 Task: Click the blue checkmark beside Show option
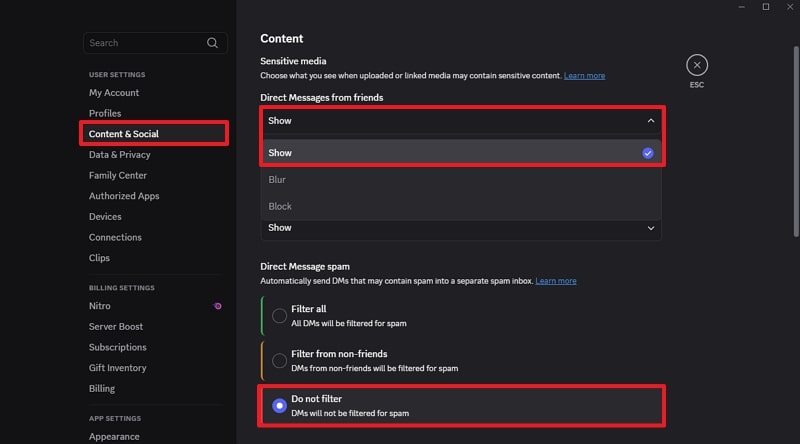click(x=647, y=153)
